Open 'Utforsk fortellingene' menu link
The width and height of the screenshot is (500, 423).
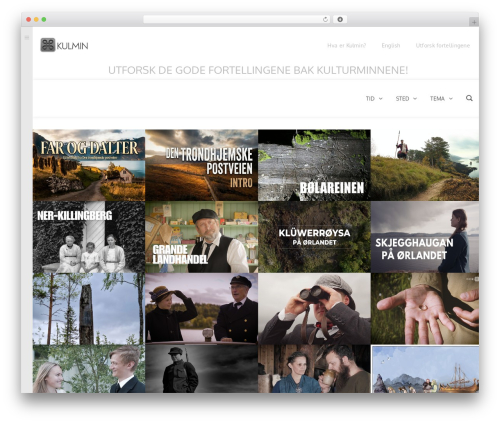click(443, 46)
